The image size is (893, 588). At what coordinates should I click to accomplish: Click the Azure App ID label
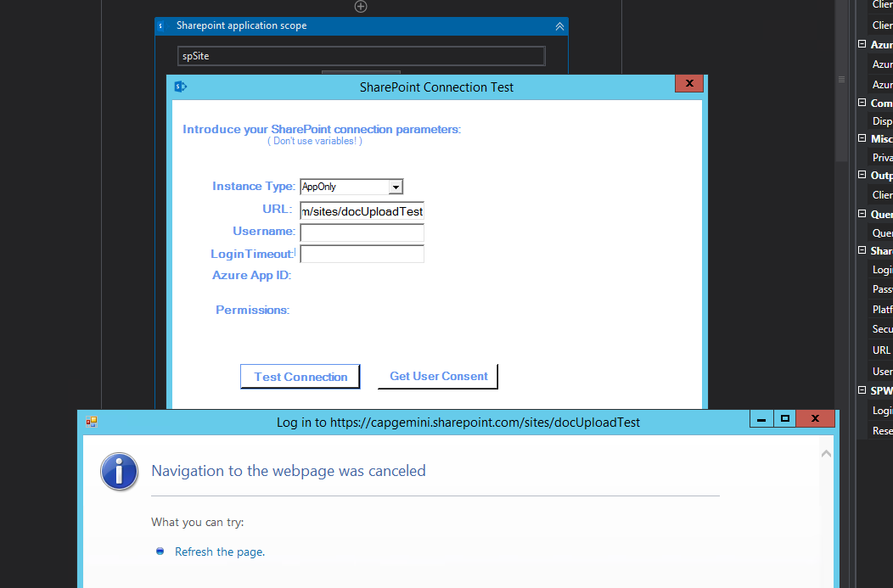coord(252,275)
